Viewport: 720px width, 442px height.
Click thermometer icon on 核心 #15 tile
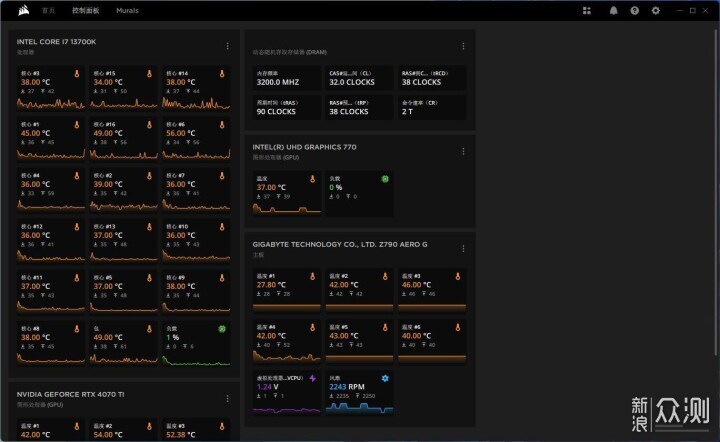(149, 74)
